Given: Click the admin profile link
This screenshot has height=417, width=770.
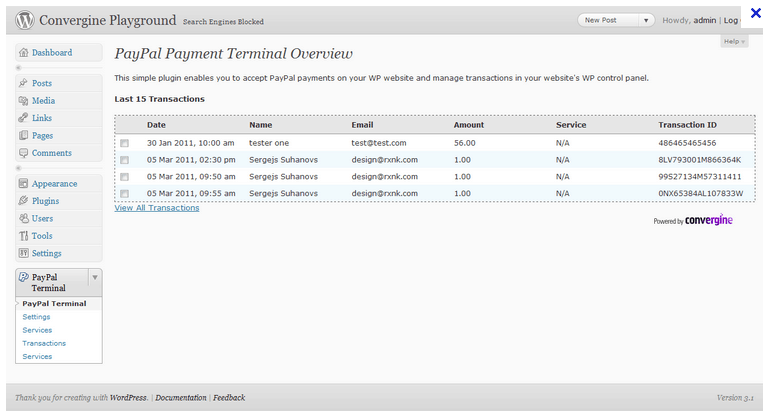Looking at the screenshot, I should coord(705,20).
